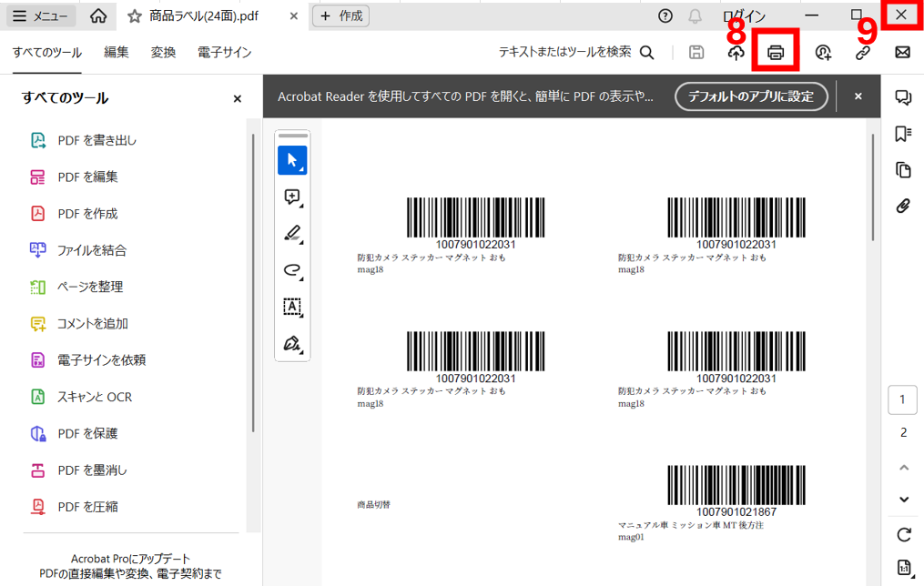Click the current page number 1 box

click(903, 399)
